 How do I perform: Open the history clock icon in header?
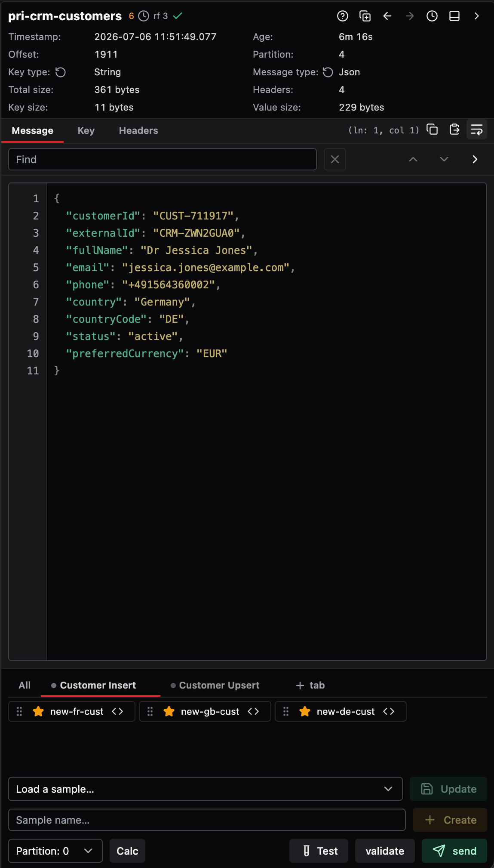pyautogui.click(x=432, y=16)
